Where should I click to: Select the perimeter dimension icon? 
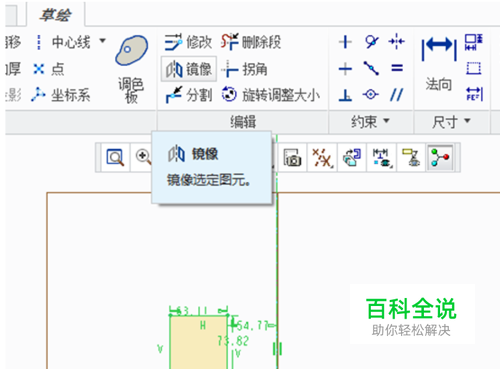tap(474, 42)
